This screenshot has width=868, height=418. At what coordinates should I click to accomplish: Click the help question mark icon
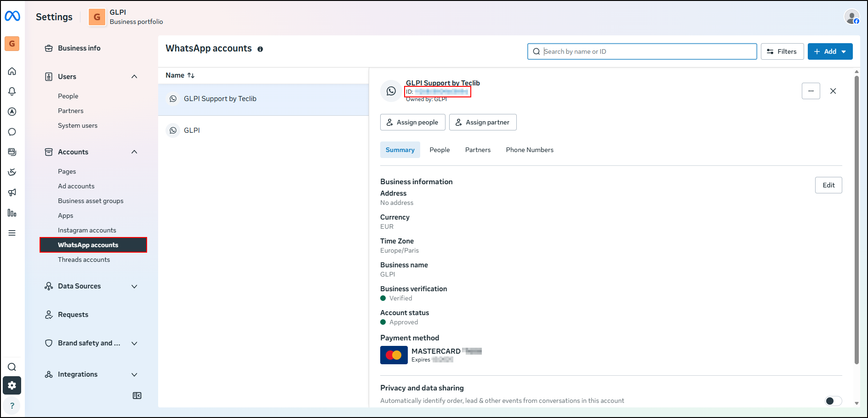[12, 406]
